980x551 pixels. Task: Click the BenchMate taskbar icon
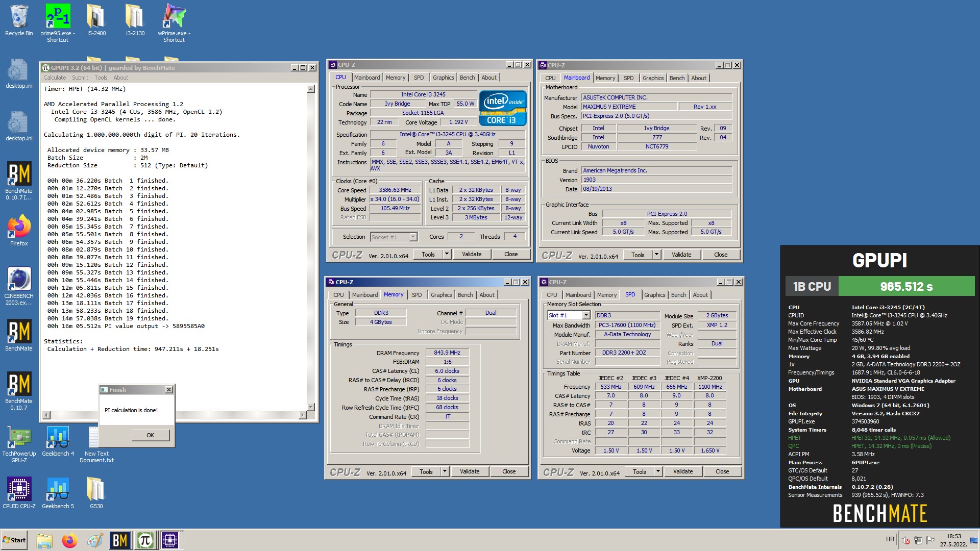click(x=120, y=540)
